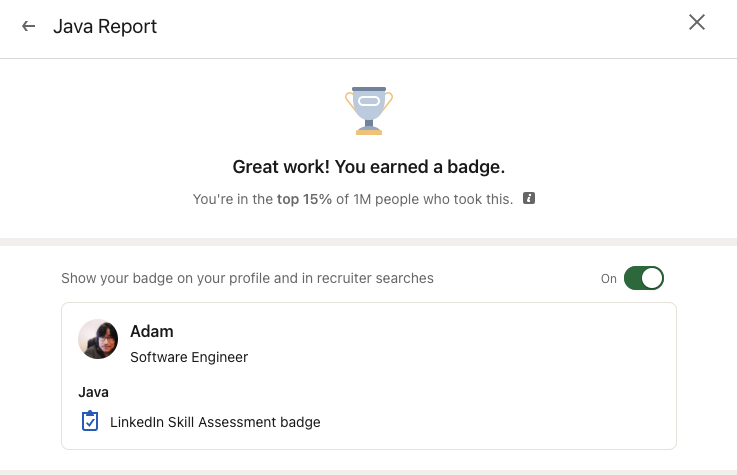Click the trophy badge icon
This screenshot has height=475, width=737.
tap(369, 108)
